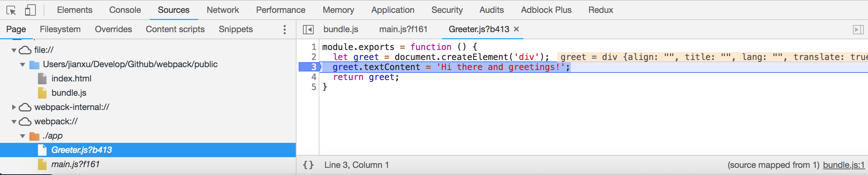The image size is (868, 175).
Task: Click the webpack:// cloud icon
Action: click(x=25, y=121)
